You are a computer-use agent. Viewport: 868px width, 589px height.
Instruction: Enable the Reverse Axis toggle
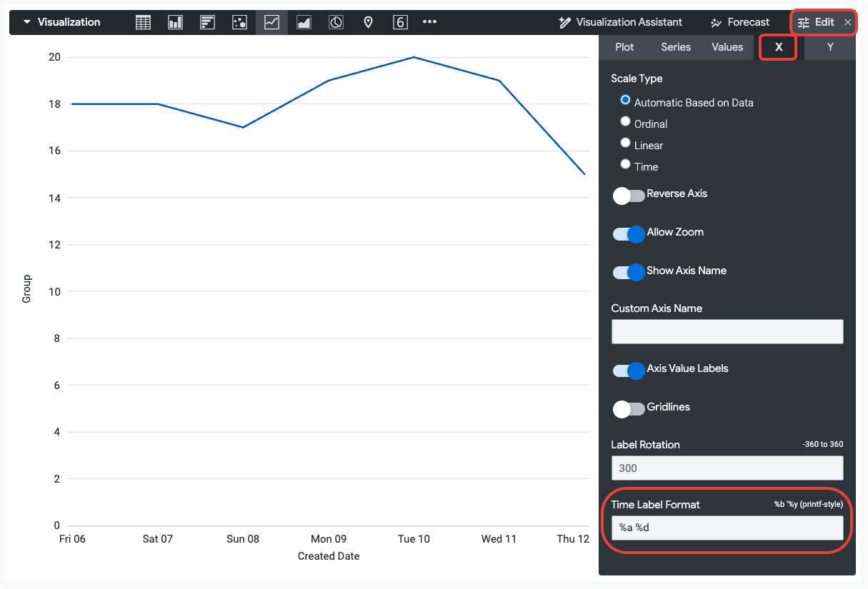(x=628, y=196)
